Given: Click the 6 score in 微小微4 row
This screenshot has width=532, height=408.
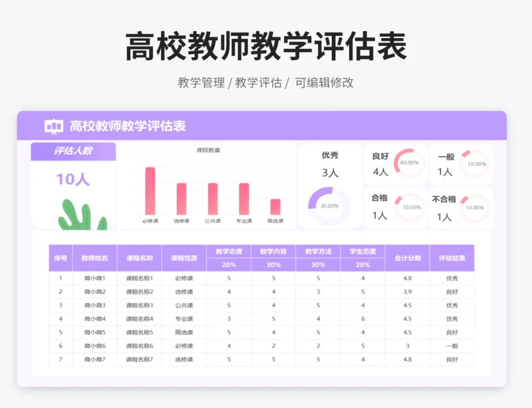Looking at the screenshot, I should point(362,319).
